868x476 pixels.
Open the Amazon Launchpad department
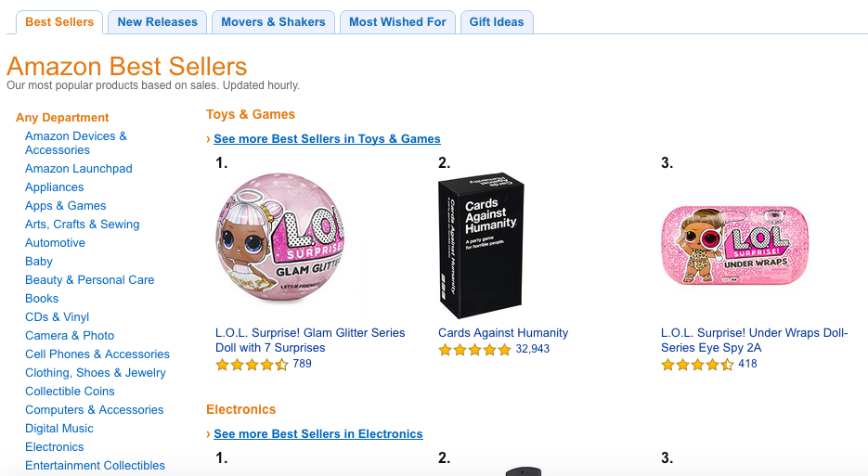79,169
